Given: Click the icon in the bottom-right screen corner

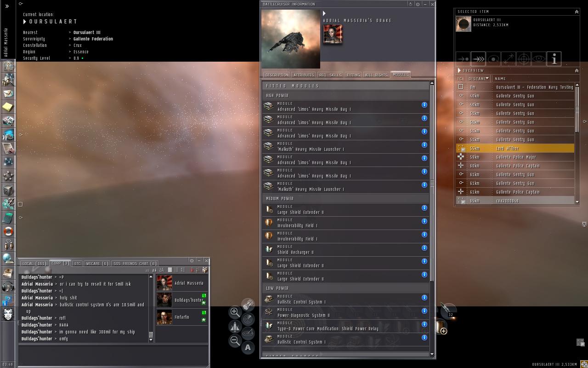Looking at the screenshot, I should coord(584,364).
